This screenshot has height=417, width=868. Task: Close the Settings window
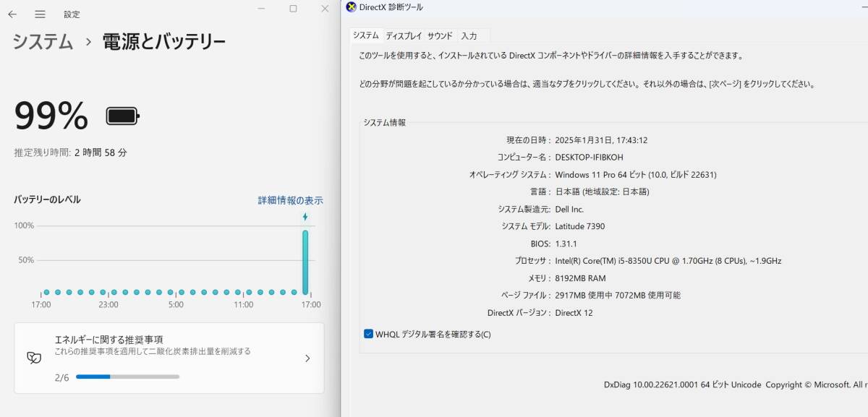(x=325, y=9)
